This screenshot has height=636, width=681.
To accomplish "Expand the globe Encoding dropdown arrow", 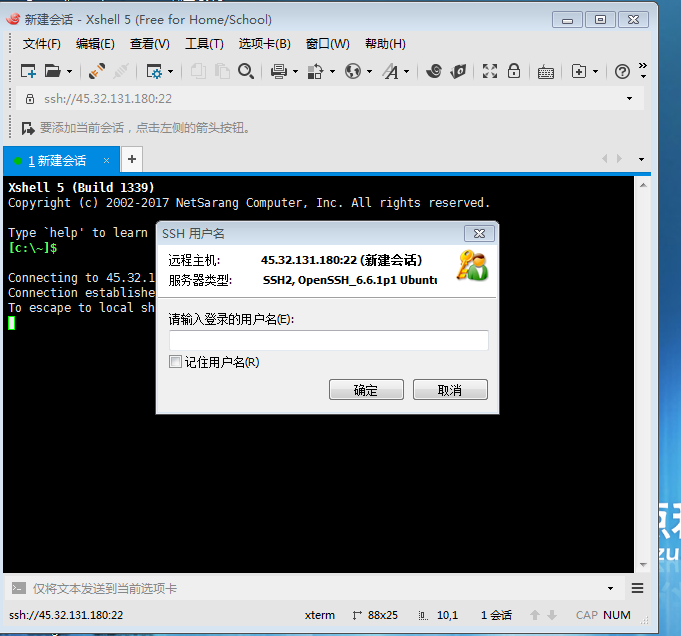I will pos(370,72).
